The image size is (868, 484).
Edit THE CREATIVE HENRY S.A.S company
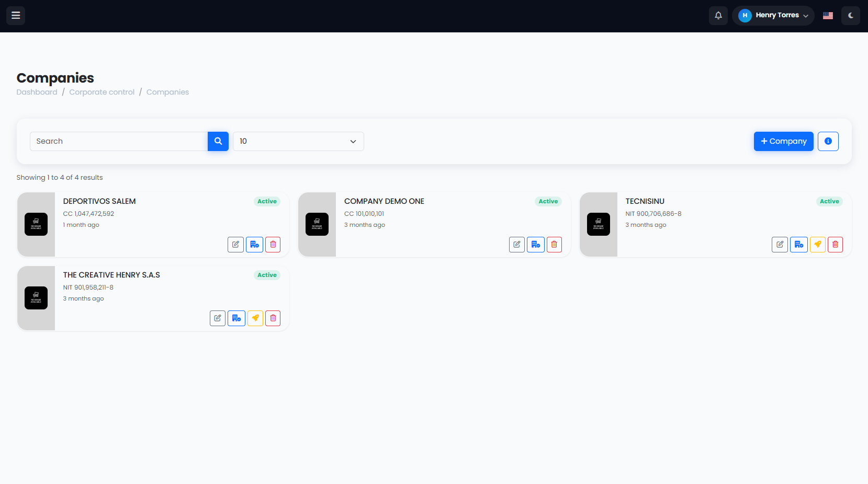click(218, 318)
